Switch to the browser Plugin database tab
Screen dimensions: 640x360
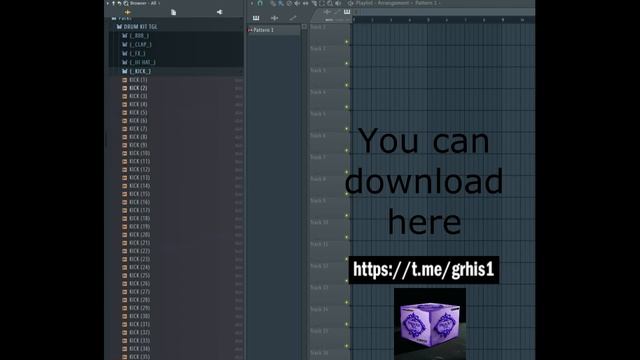[220, 12]
